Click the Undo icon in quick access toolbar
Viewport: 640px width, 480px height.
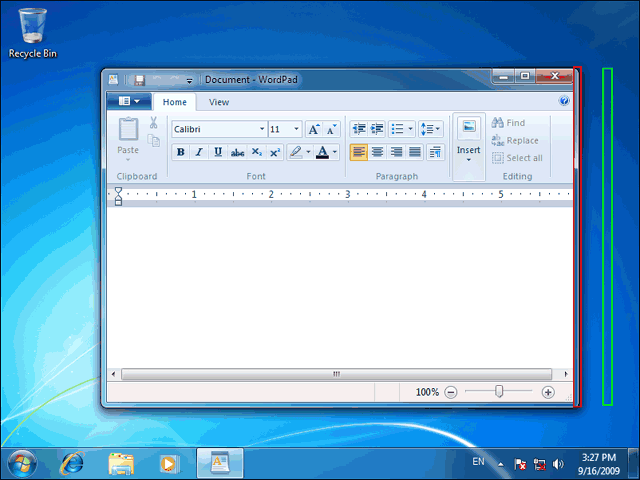[157, 80]
